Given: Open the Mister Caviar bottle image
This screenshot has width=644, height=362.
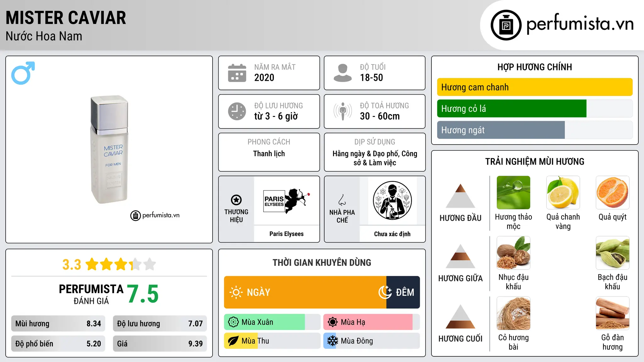Looking at the screenshot, I should (109, 150).
